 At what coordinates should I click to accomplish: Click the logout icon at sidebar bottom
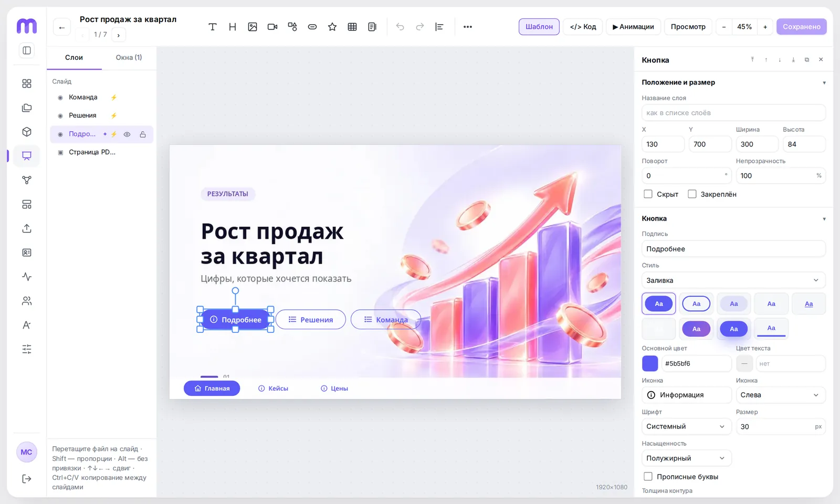pyautogui.click(x=27, y=479)
